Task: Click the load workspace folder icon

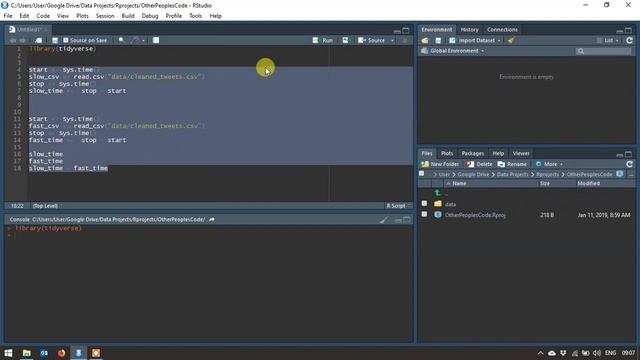Action: pos(425,40)
